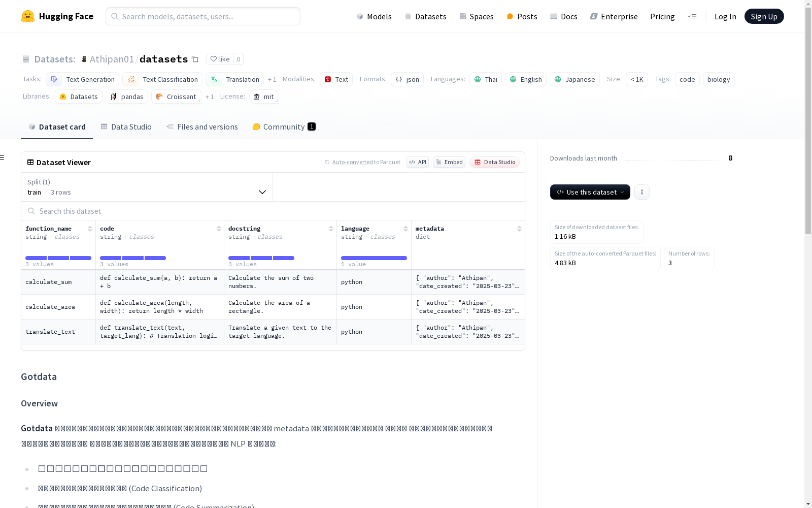
Task: Click the calculate_area function name cell
Action: coord(58,307)
